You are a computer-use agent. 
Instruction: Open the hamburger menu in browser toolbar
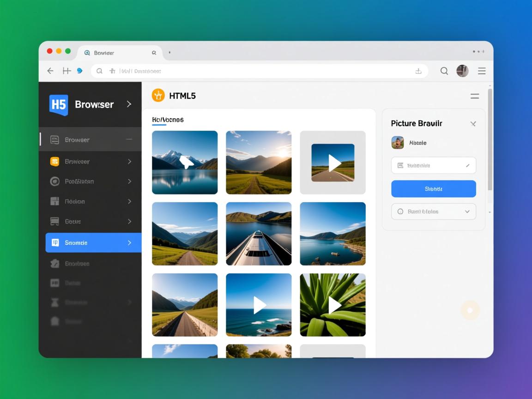tap(482, 71)
